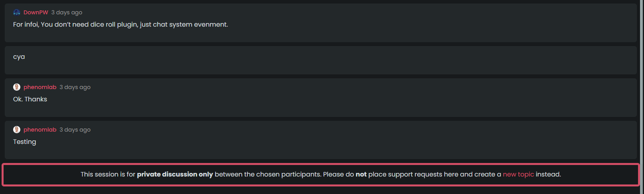Click phenomlab's avatar on "Ok. Thanks" post
Image resolution: width=644 pixels, height=194 pixels.
(17, 87)
